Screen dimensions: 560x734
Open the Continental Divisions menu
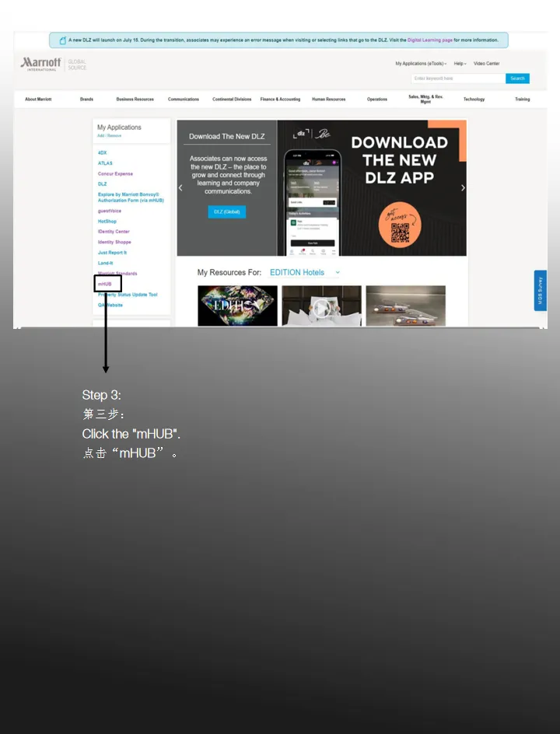click(x=232, y=100)
